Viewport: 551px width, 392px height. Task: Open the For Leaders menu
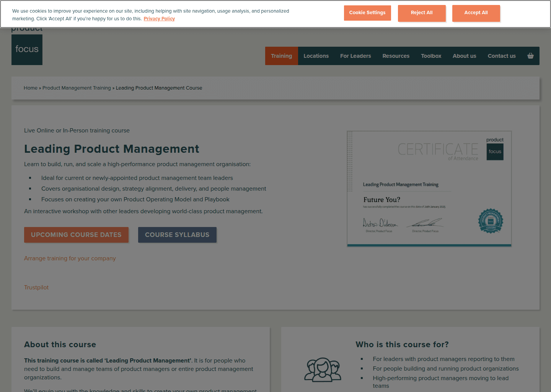(355, 56)
